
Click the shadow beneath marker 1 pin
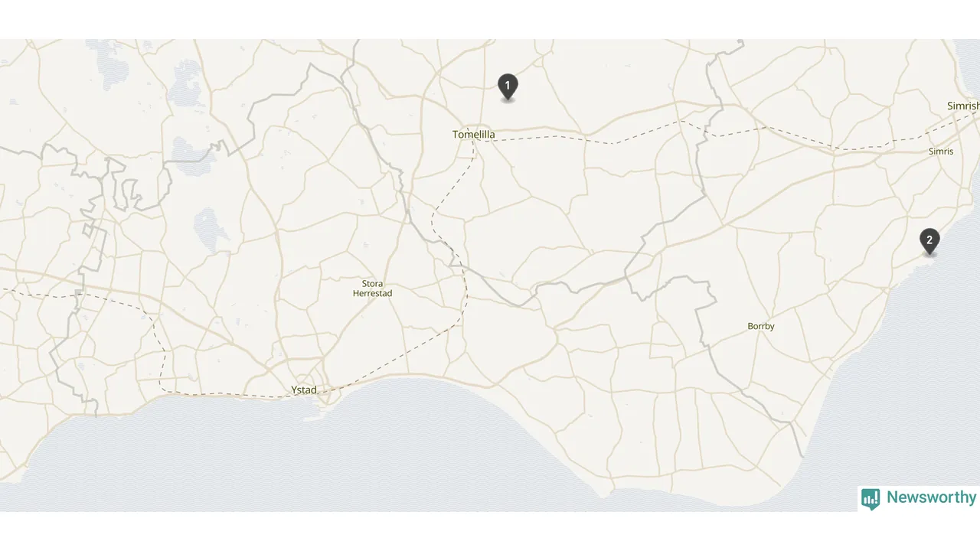(x=508, y=100)
